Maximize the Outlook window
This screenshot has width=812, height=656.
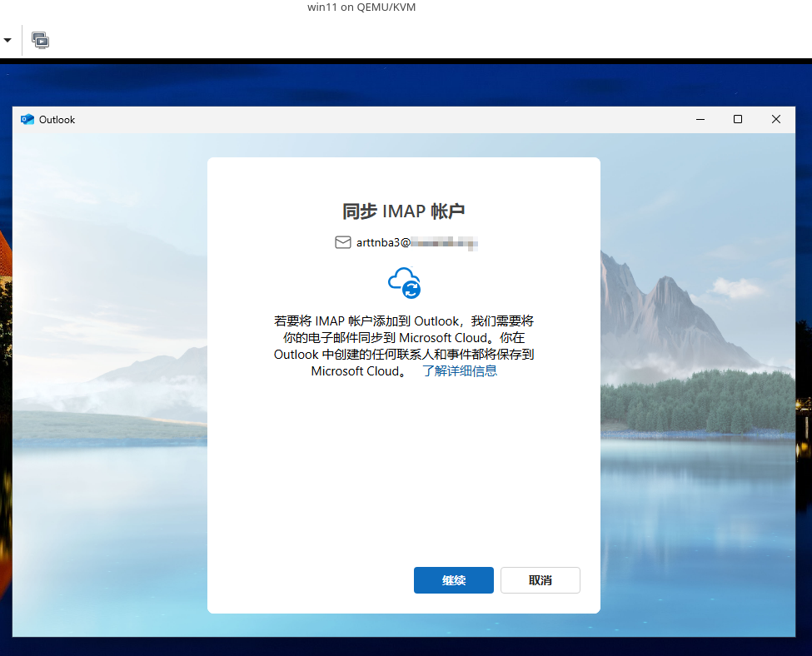click(x=738, y=120)
